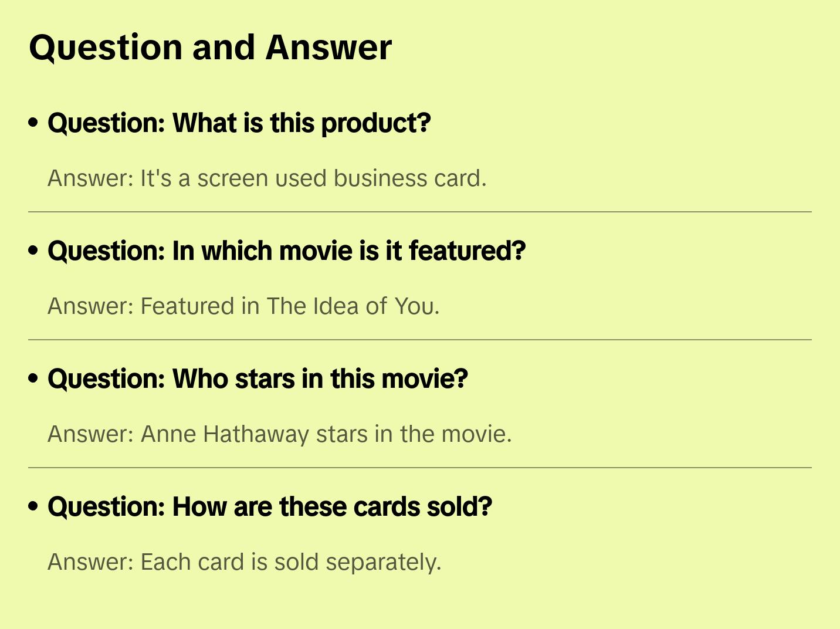840x629 pixels.
Task: Click the "Featured in The Idea of You" answer
Action: coord(243,306)
